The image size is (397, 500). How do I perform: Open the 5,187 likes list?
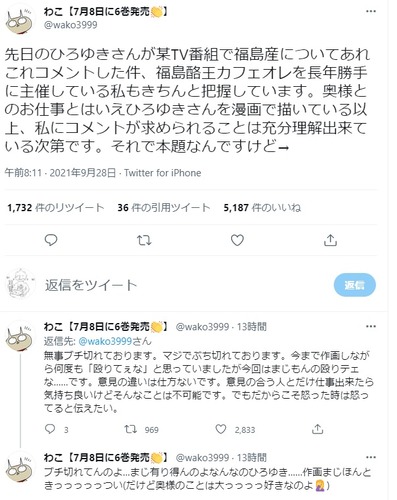pos(262,208)
